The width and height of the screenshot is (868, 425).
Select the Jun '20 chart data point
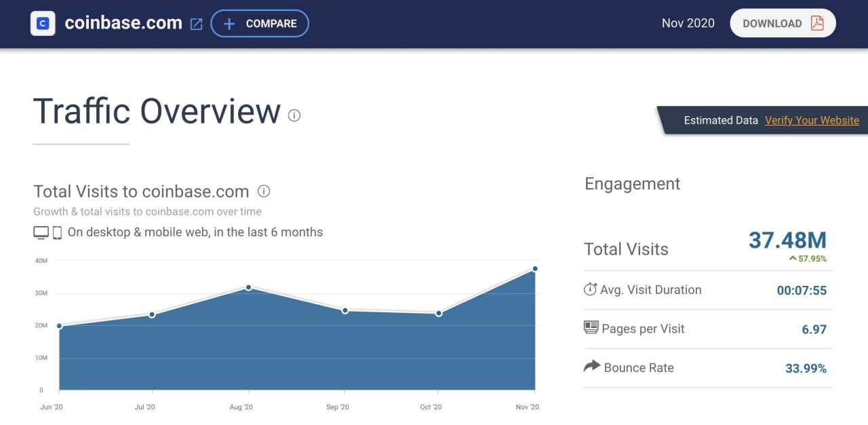pos(60,326)
